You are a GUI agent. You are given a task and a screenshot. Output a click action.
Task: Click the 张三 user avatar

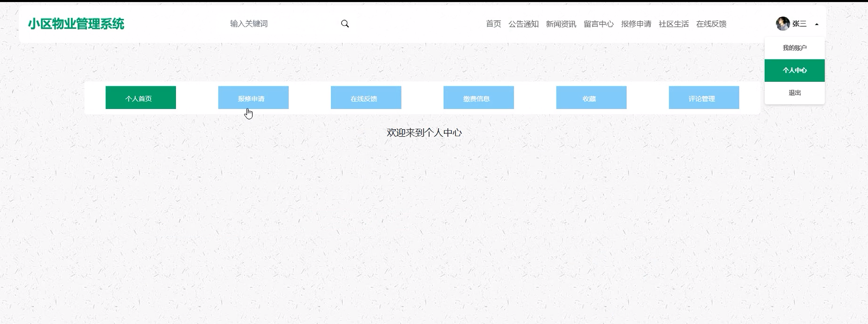pos(782,24)
